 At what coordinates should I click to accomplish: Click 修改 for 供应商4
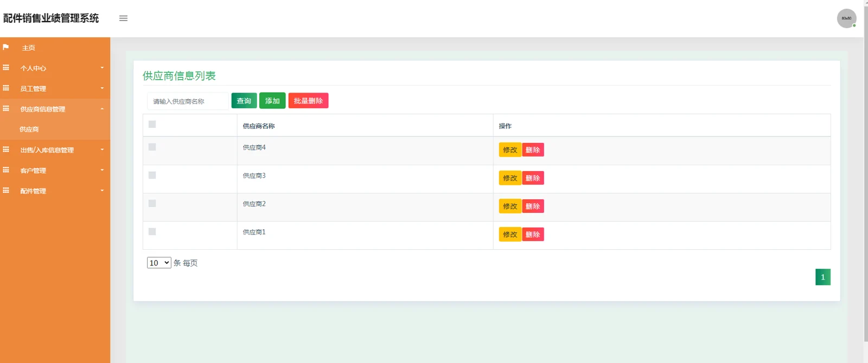tap(510, 150)
